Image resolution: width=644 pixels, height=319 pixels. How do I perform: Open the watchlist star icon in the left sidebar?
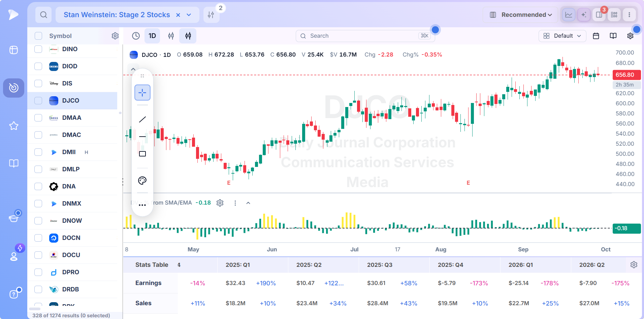14,126
